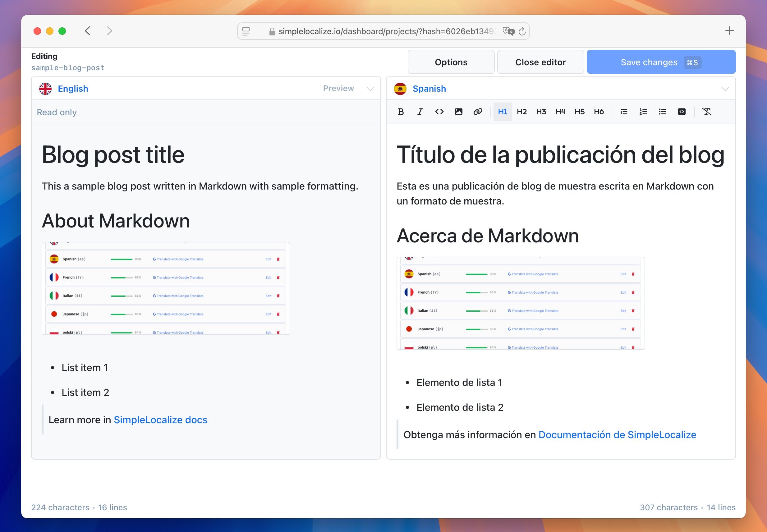This screenshot has width=767, height=532.
Task: Set heading level H5
Action: tap(580, 112)
